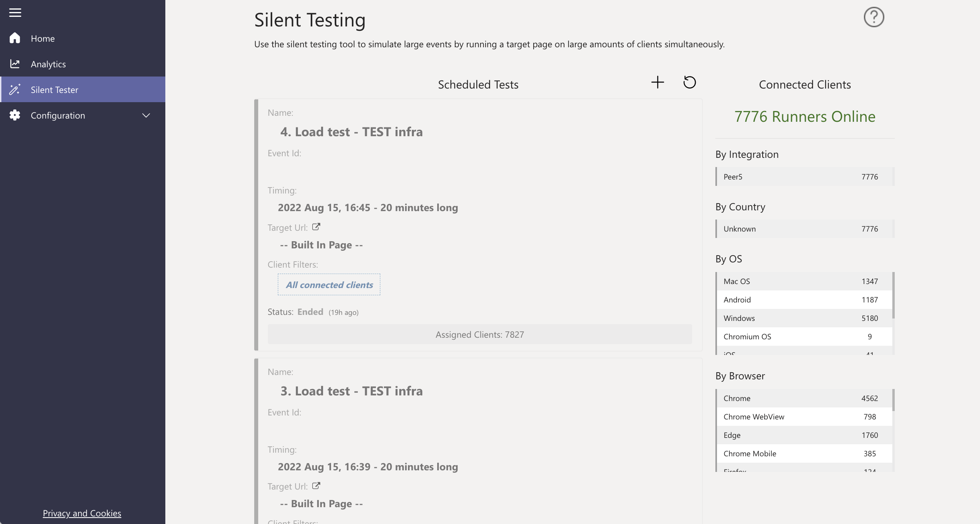Select Home in the sidebar
The height and width of the screenshot is (524, 980).
42,38
